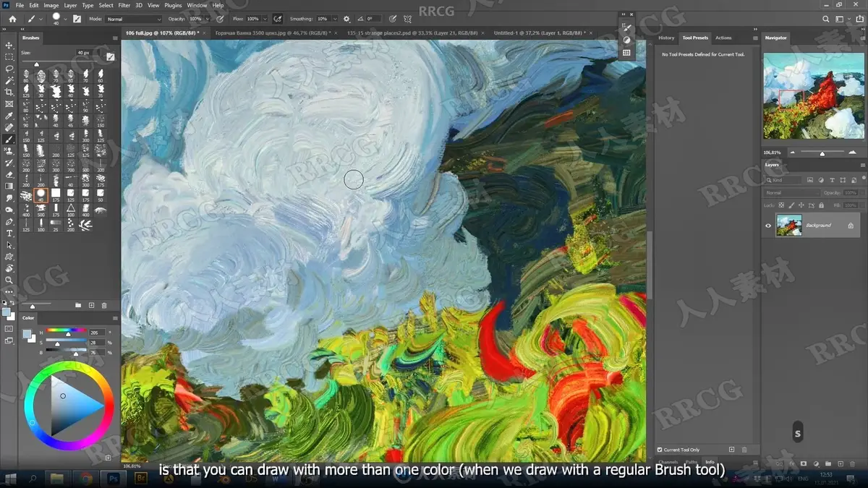Select the 175 square brush preset
This screenshot has width=868, height=488.
click(x=56, y=194)
